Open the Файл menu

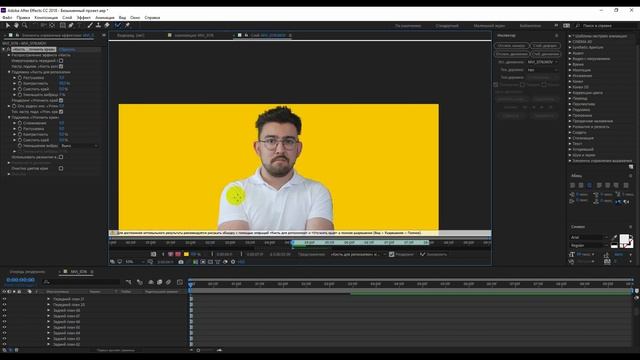(x=7, y=18)
